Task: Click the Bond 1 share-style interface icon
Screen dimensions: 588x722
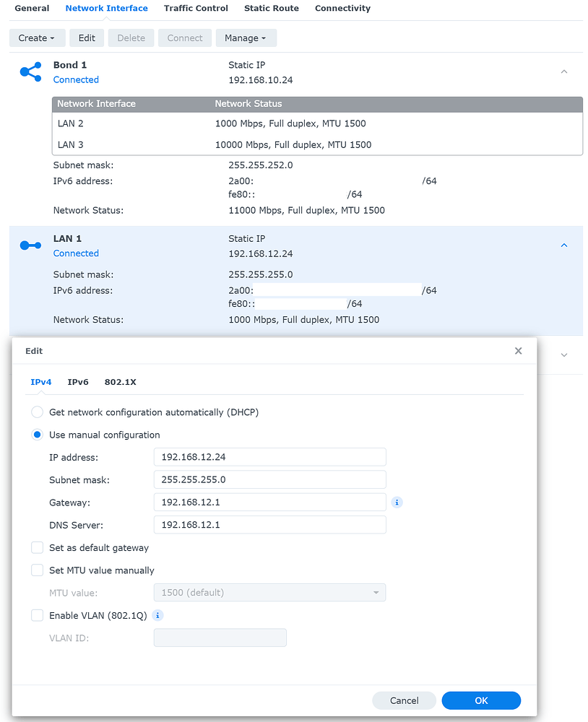Action: pos(30,72)
